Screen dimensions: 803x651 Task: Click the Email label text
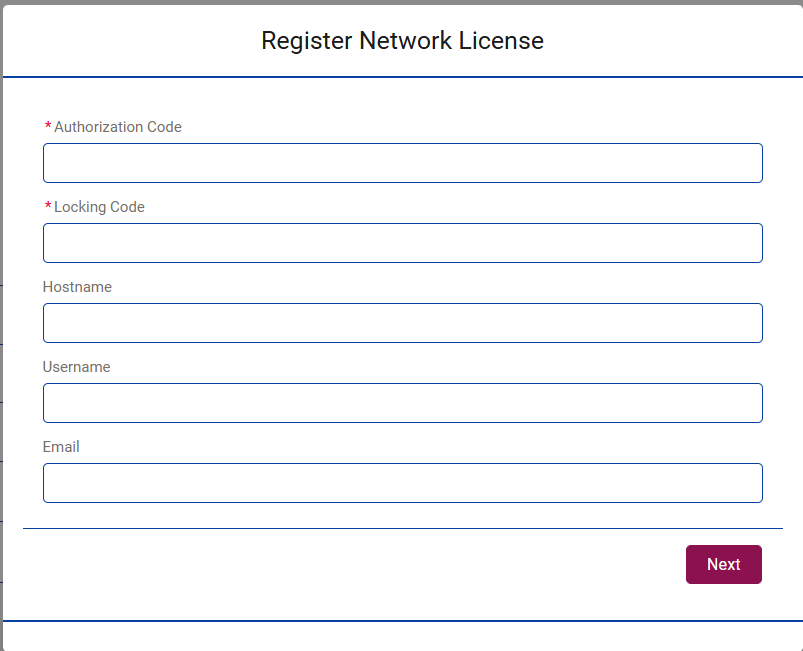pyautogui.click(x=61, y=446)
